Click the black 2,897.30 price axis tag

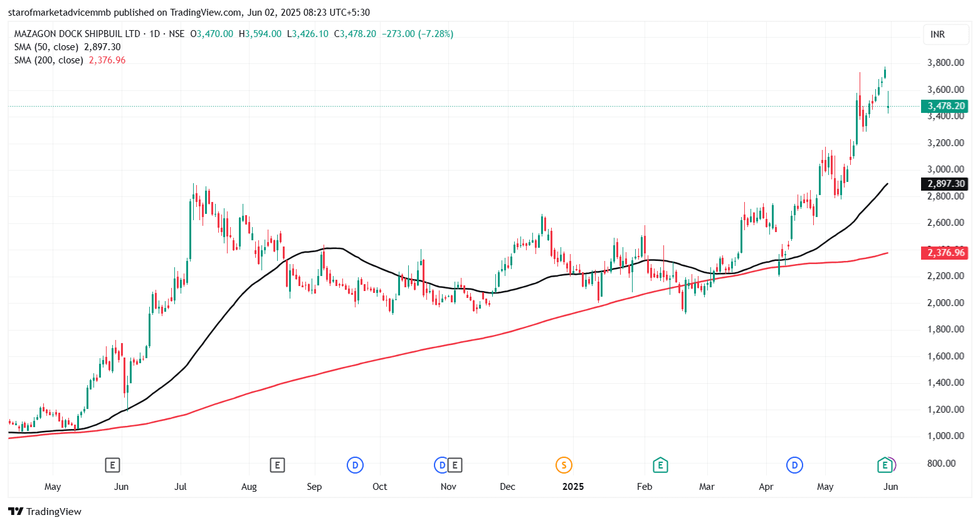pyautogui.click(x=944, y=184)
